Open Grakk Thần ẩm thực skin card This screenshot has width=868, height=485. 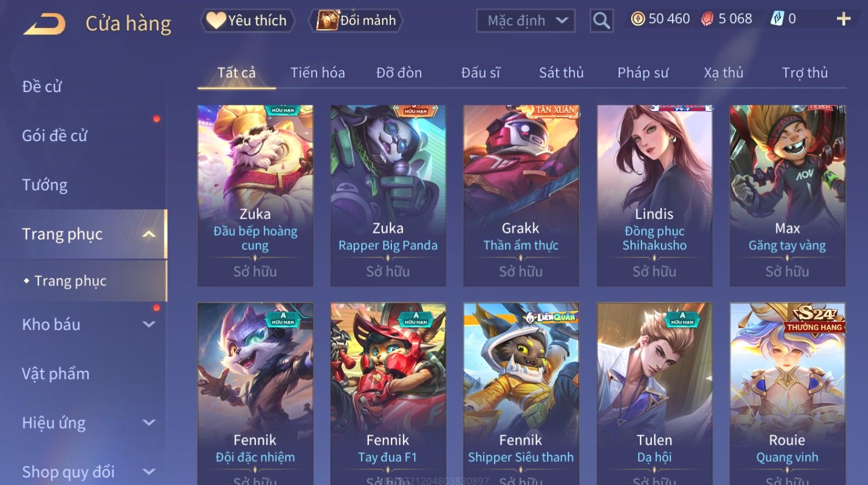click(521, 195)
